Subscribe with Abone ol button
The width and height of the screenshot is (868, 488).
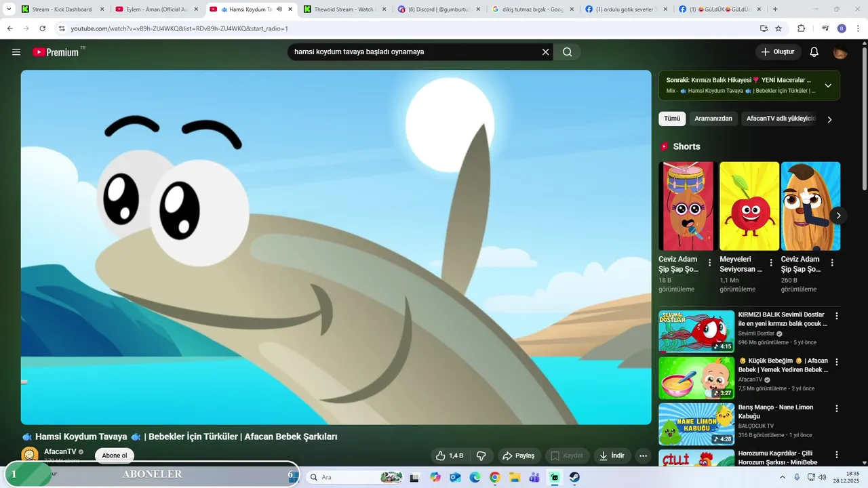(x=115, y=455)
